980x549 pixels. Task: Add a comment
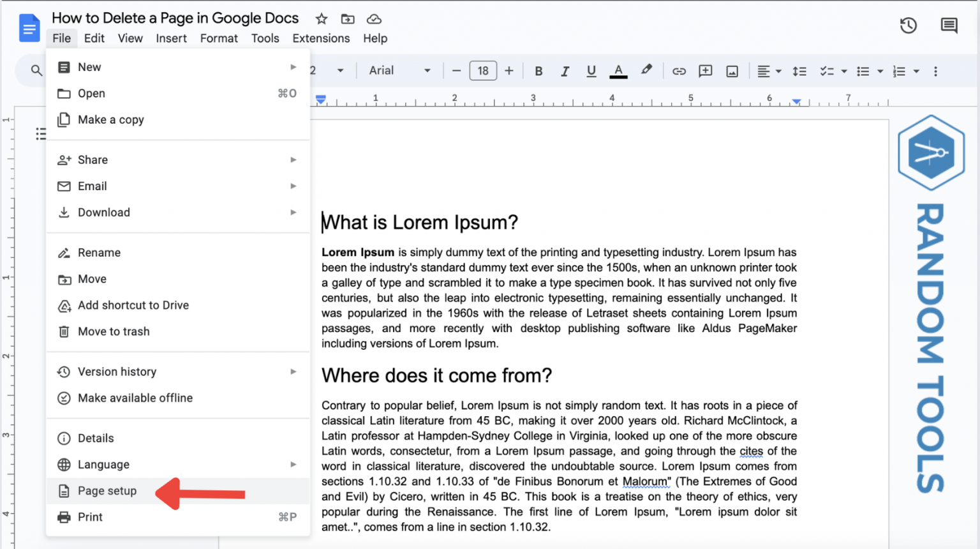705,71
